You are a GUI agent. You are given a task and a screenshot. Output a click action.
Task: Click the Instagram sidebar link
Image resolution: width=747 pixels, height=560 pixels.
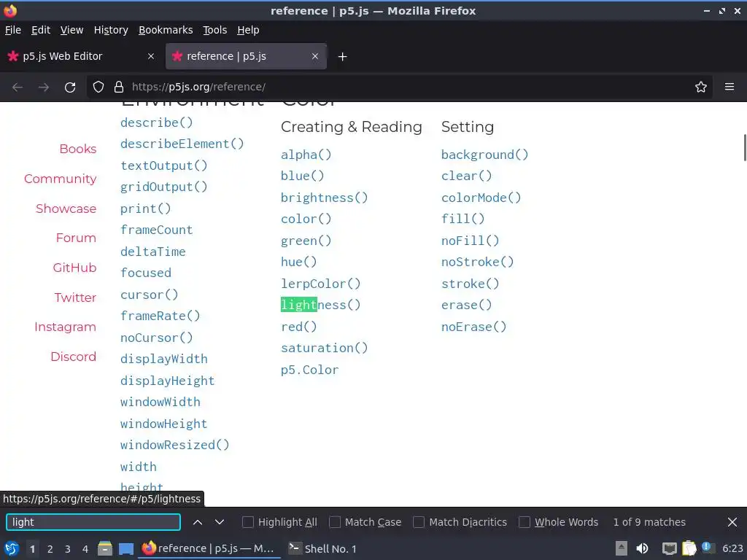pyautogui.click(x=65, y=327)
